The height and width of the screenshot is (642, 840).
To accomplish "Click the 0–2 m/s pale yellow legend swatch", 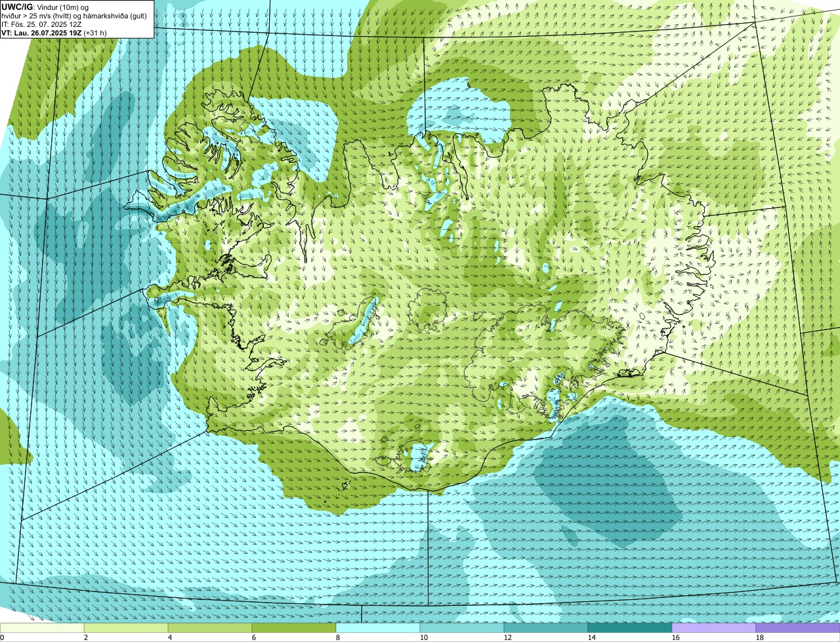I will pos(42,628).
